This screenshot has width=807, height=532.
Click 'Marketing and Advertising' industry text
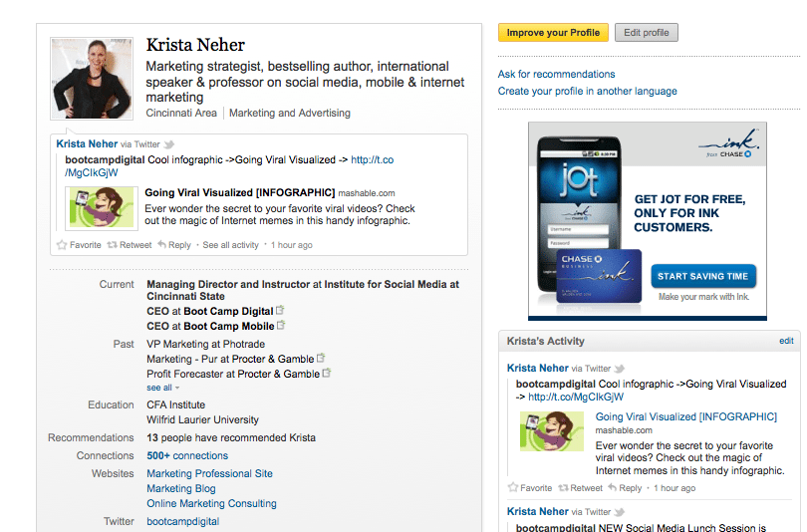click(290, 114)
